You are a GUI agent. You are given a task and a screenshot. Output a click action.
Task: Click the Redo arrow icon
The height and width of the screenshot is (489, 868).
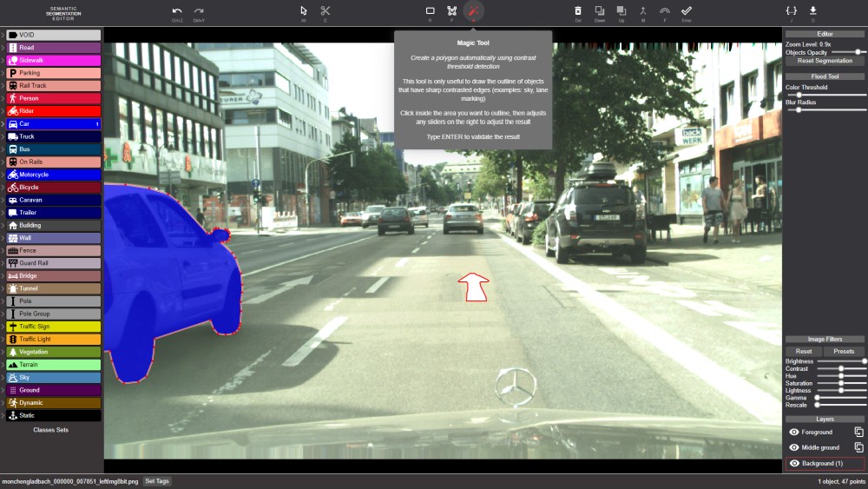click(199, 10)
